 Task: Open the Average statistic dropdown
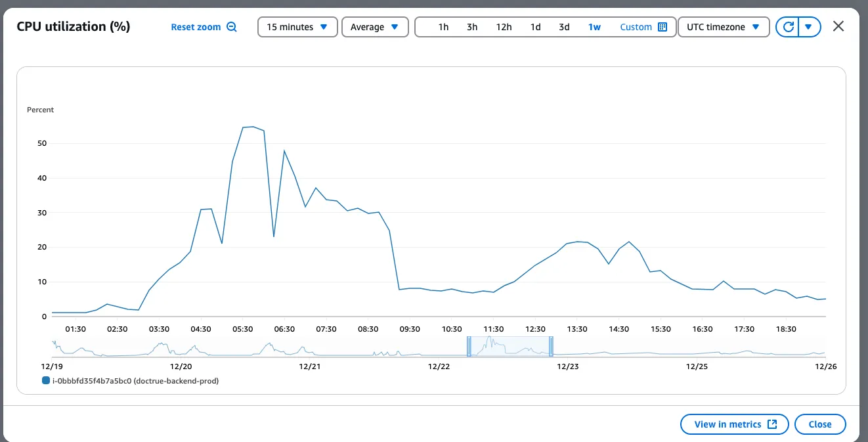coord(375,26)
